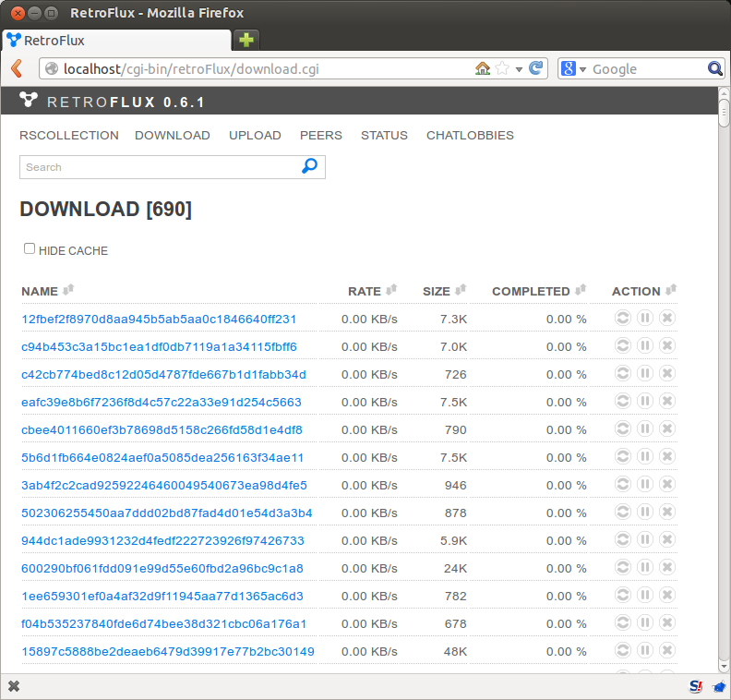
Task: Click the refresh icon for row 12fbef2f8970d8aa
Action: 623,318
